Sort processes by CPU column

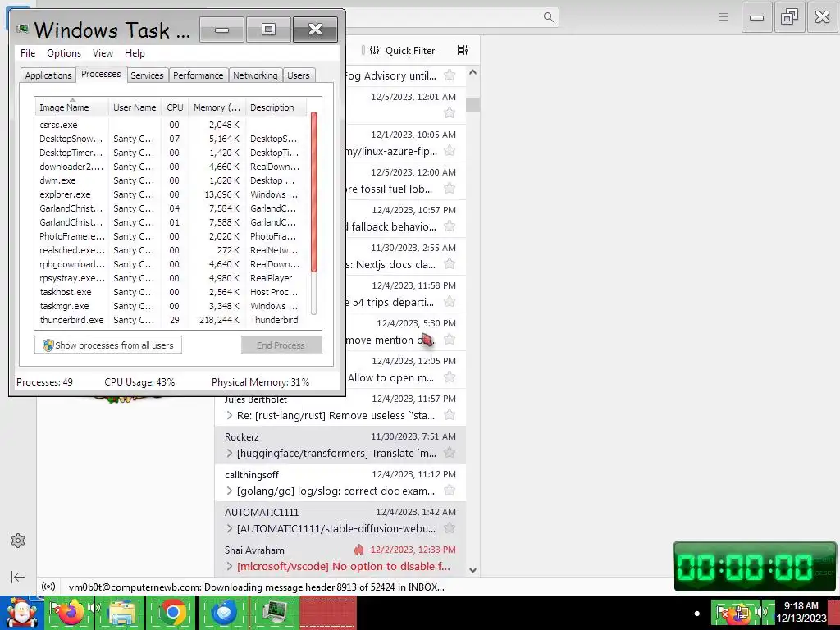point(175,107)
